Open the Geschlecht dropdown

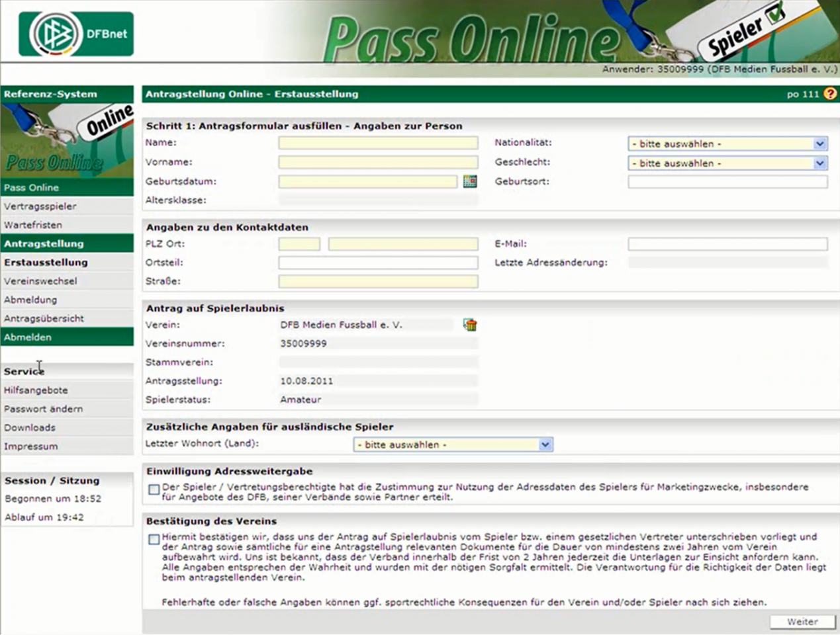point(727,163)
